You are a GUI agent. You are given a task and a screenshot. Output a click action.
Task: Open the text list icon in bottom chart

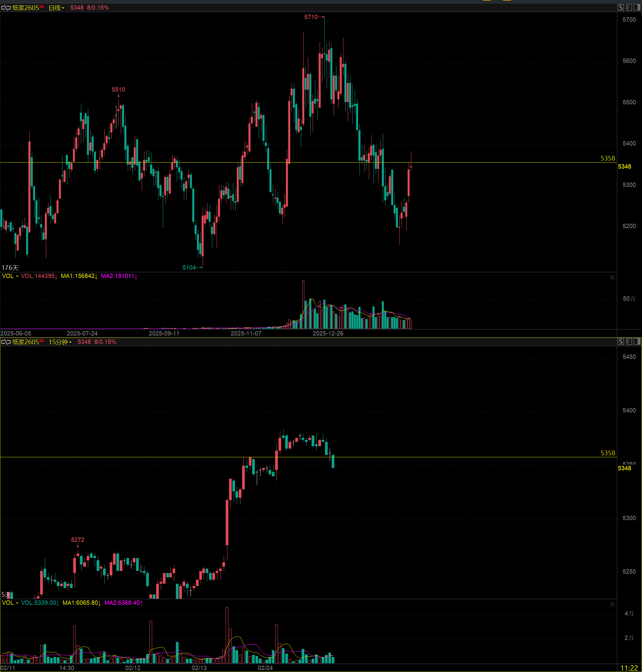tap(629, 342)
